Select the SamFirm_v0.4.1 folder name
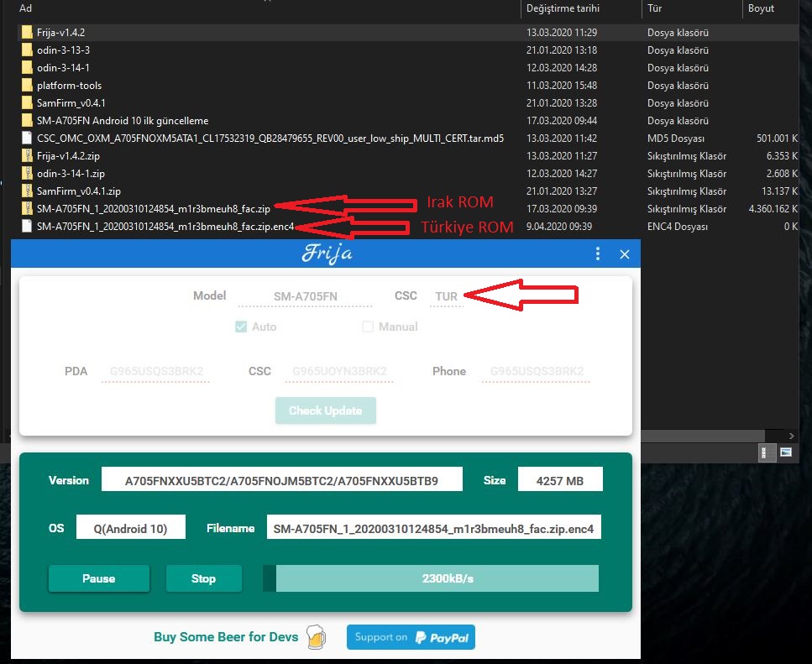This screenshot has height=664, width=812. [71, 102]
